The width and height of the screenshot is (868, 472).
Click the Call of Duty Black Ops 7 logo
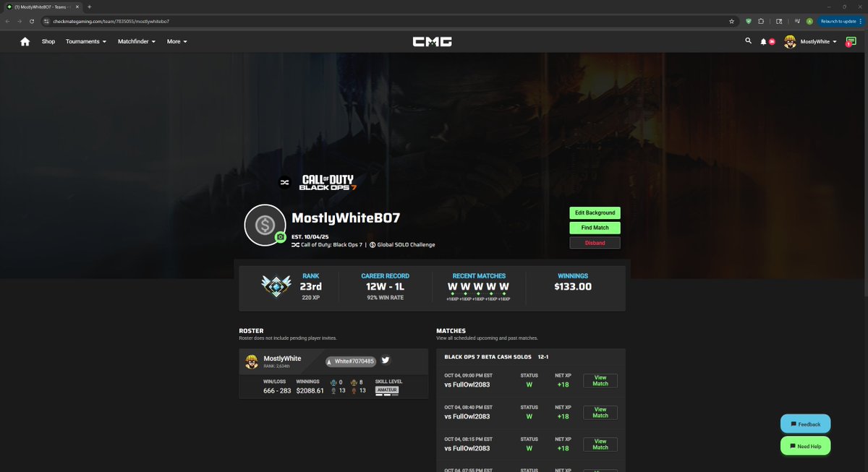pyautogui.click(x=328, y=182)
